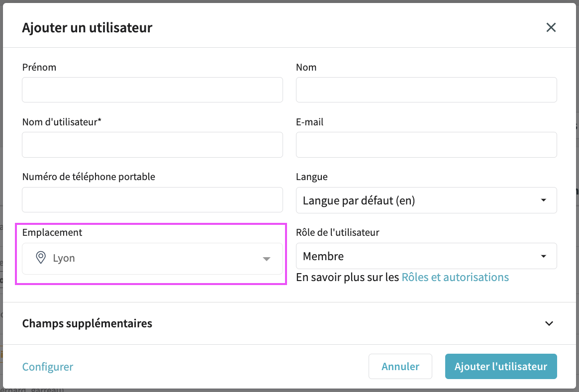Open the Rôle de l'utilisateur dropdown
579x392 pixels.
coord(543,256)
